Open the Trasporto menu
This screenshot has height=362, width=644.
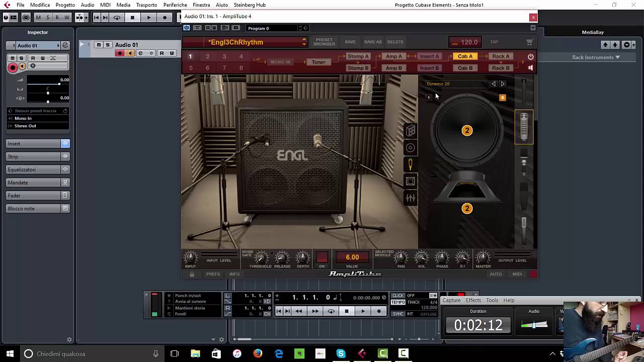(x=146, y=5)
